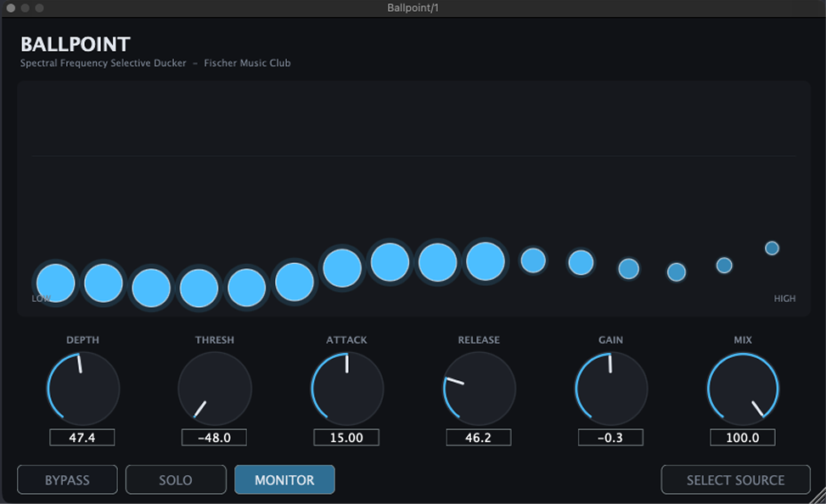Click the DEPTH knob

pyautogui.click(x=83, y=389)
